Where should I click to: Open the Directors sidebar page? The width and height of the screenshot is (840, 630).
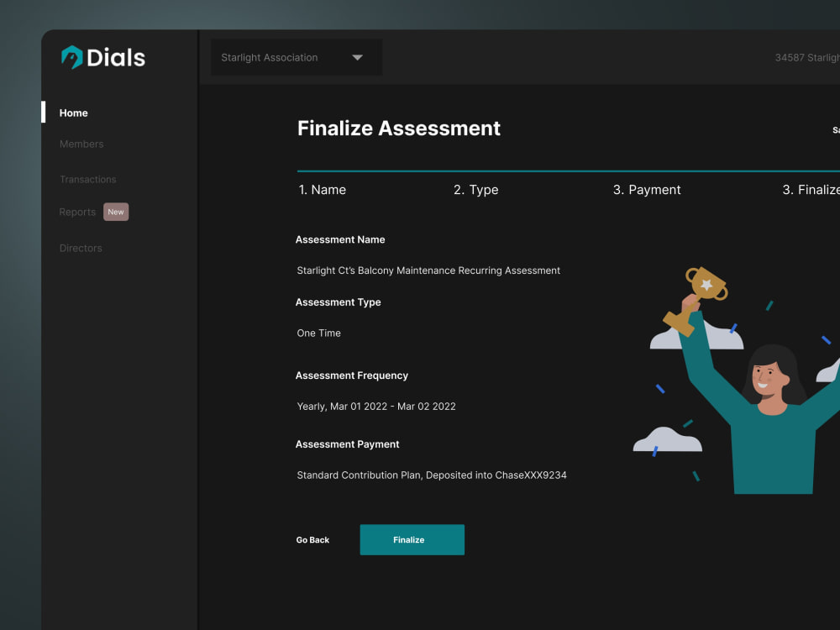click(x=81, y=248)
